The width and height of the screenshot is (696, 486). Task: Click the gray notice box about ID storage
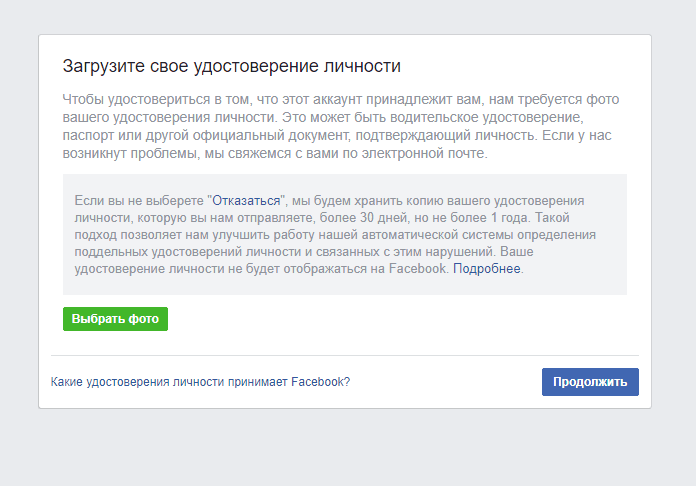coord(345,234)
